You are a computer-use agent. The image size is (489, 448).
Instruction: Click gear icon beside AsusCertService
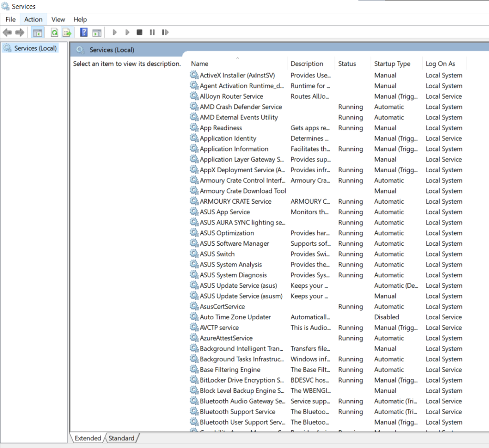point(194,306)
